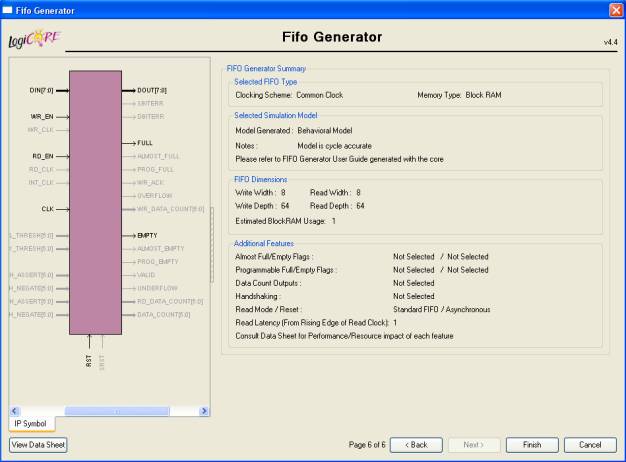Click the 'Common Clock' clocking scheme value

tap(319, 95)
